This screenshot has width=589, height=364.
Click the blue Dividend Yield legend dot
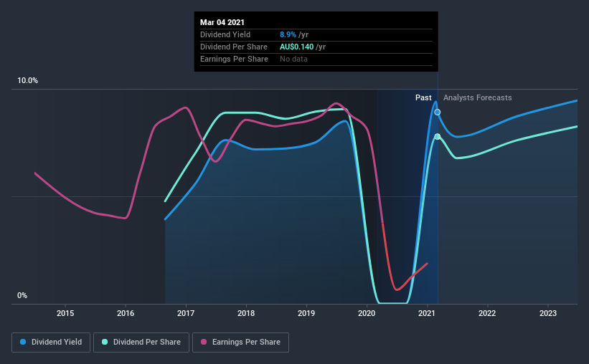[x=23, y=342]
